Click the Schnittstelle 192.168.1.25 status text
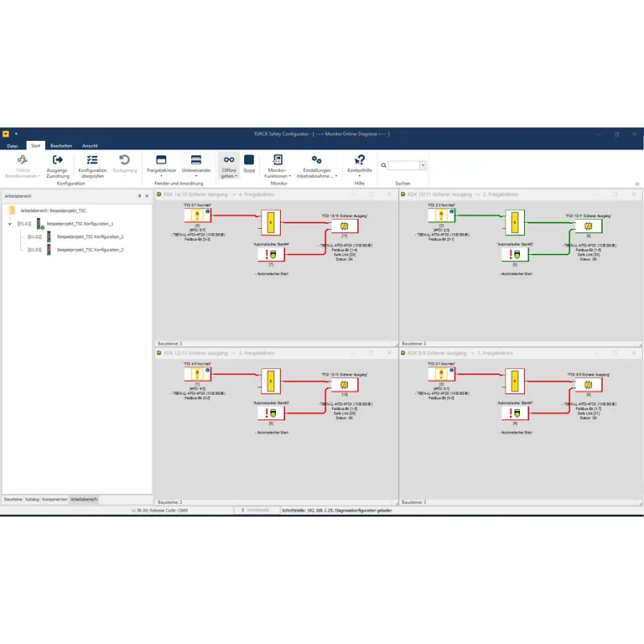This screenshot has width=644, height=644. (x=337, y=511)
